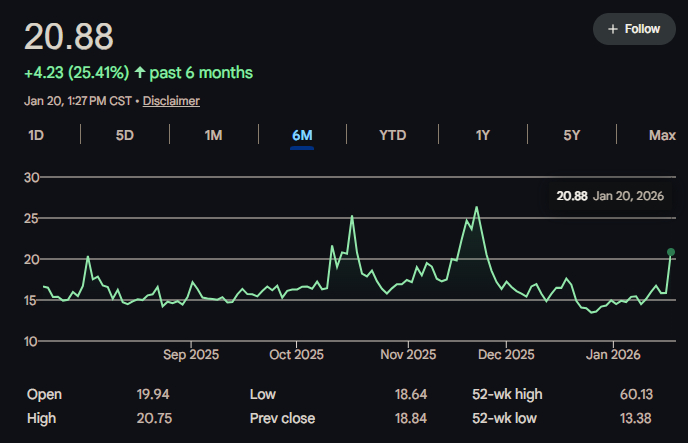Click the 20.88 Jan 20, 2026 tooltip
Screen dimensions: 688x443
point(610,196)
